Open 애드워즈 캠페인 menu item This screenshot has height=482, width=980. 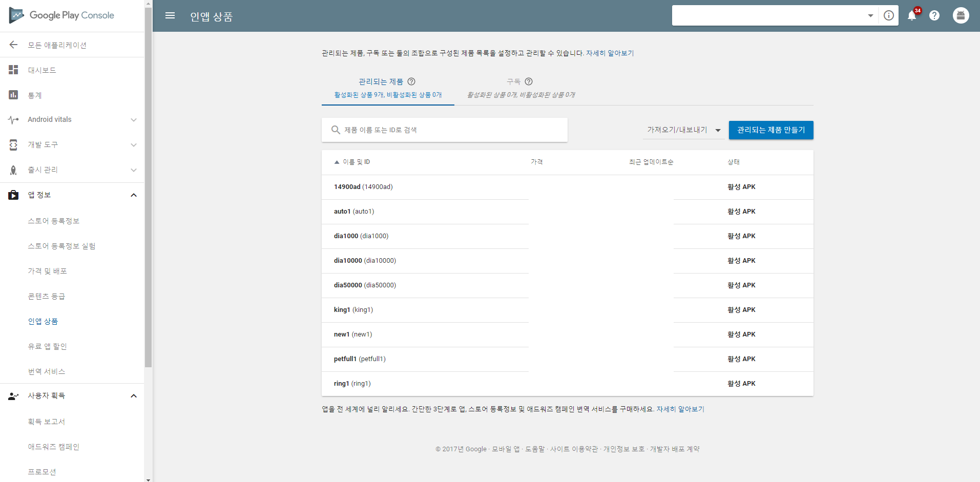53,447
